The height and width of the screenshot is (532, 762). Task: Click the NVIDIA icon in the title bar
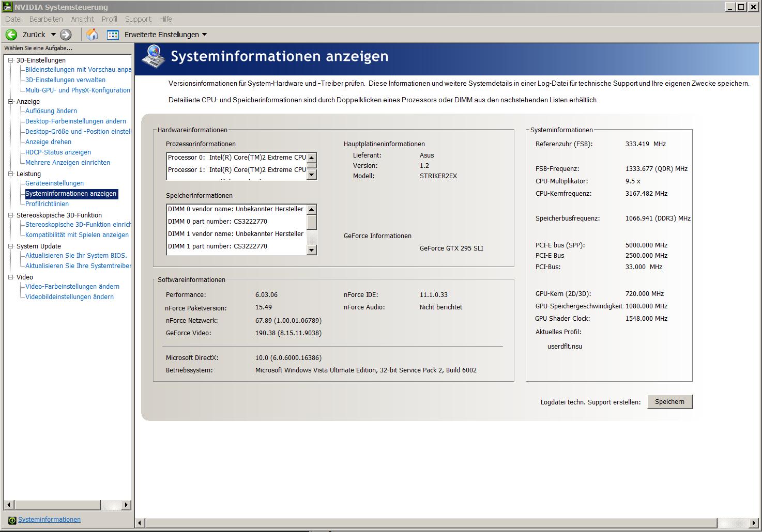pos(7,7)
